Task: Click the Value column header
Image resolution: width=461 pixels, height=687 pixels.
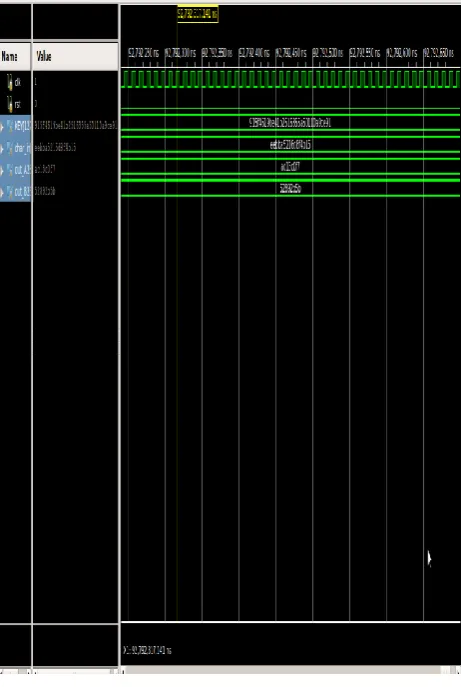Action: point(76,57)
